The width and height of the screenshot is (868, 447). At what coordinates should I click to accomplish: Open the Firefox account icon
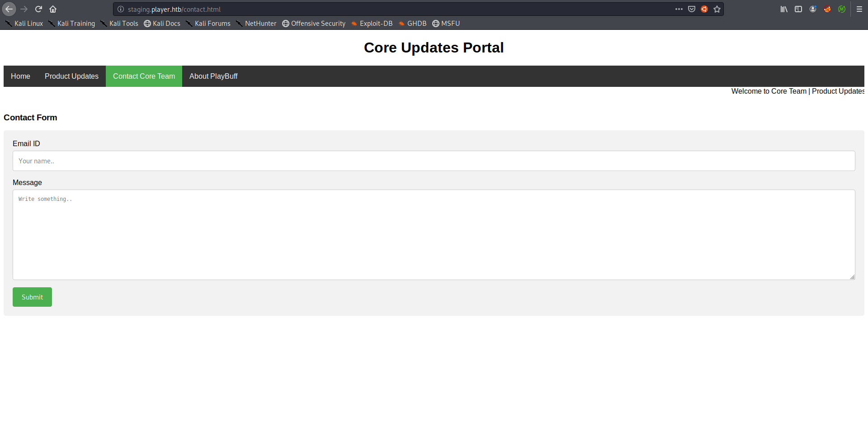click(813, 9)
